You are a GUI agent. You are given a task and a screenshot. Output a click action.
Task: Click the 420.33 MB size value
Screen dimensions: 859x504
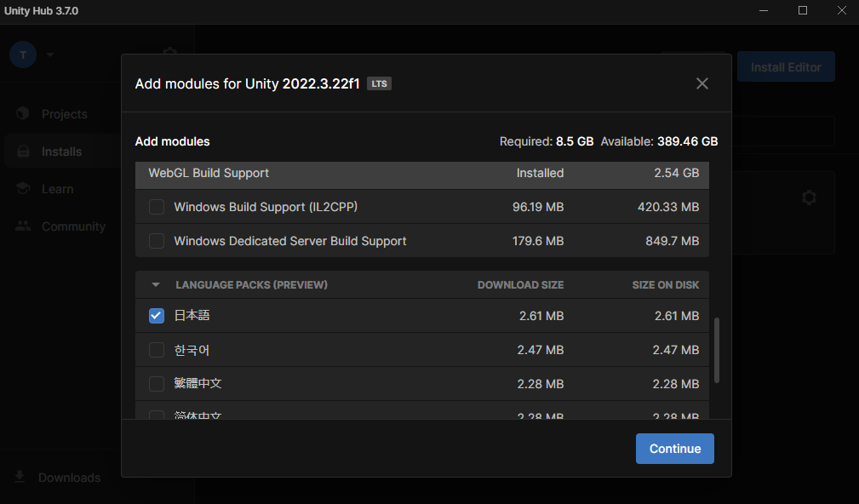668,207
